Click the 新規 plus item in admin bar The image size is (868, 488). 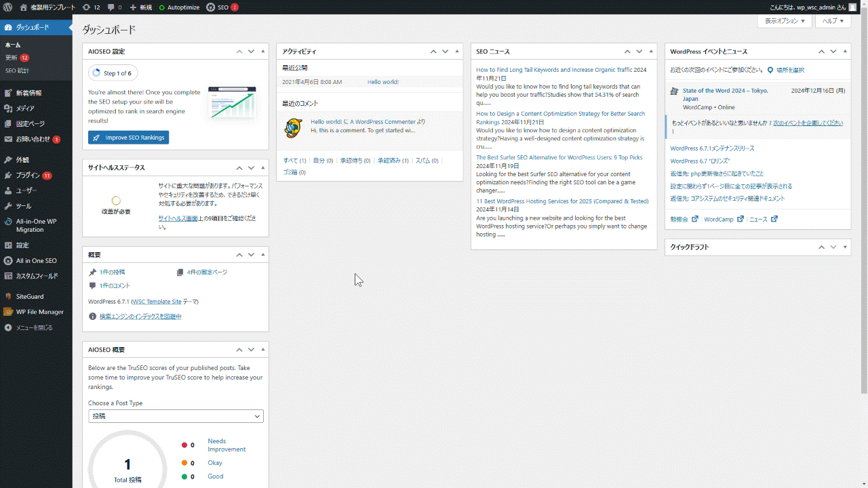tap(141, 7)
